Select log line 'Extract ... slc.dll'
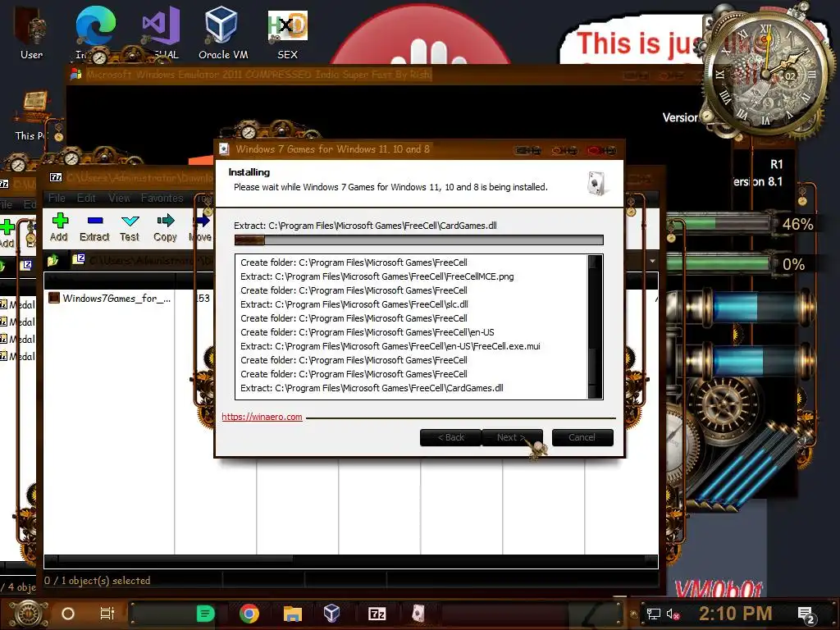The width and height of the screenshot is (840, 630). point(354,304)
